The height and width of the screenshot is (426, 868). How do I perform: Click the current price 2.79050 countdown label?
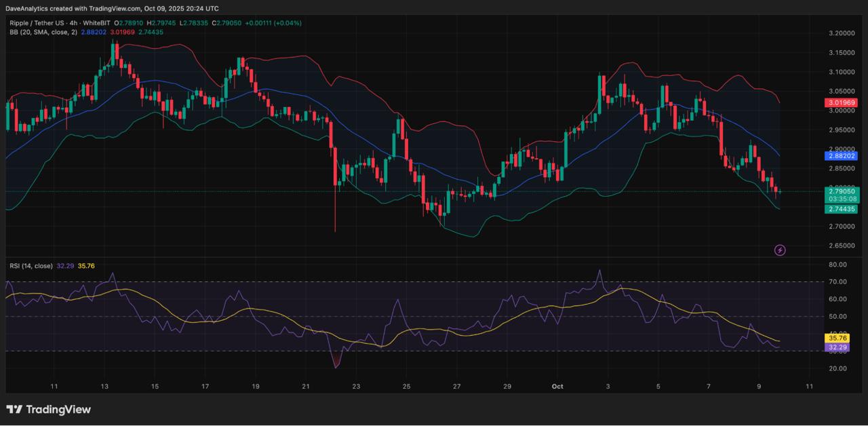tap(841, 195)
